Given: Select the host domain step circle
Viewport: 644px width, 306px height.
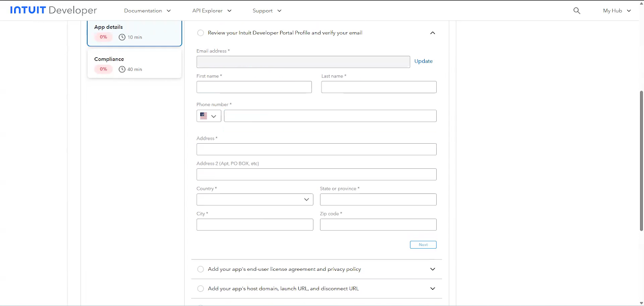Looking at the screenshot, I should (x=201, y=289).
